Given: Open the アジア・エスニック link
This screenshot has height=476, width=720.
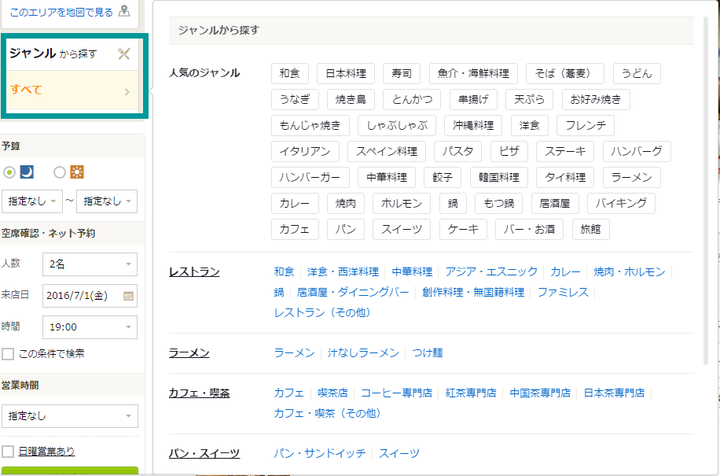Looking at the screenshot, I should coord(491,272).
